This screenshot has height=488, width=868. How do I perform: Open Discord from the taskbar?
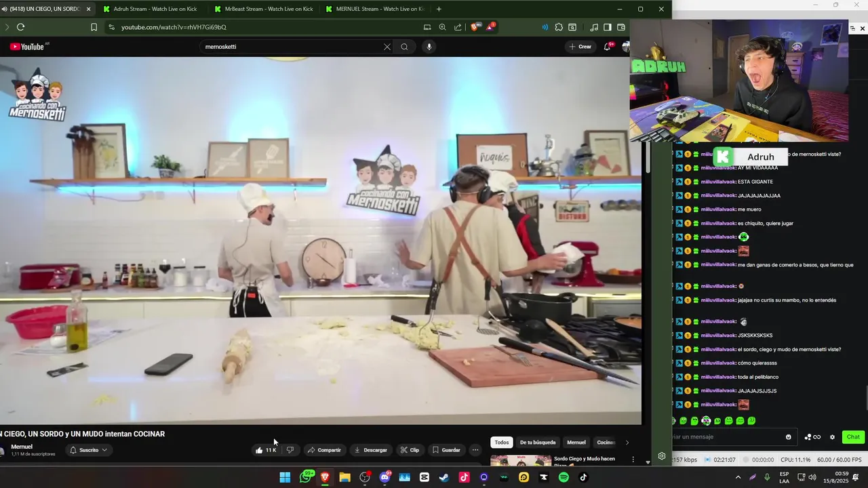[384, 477]
